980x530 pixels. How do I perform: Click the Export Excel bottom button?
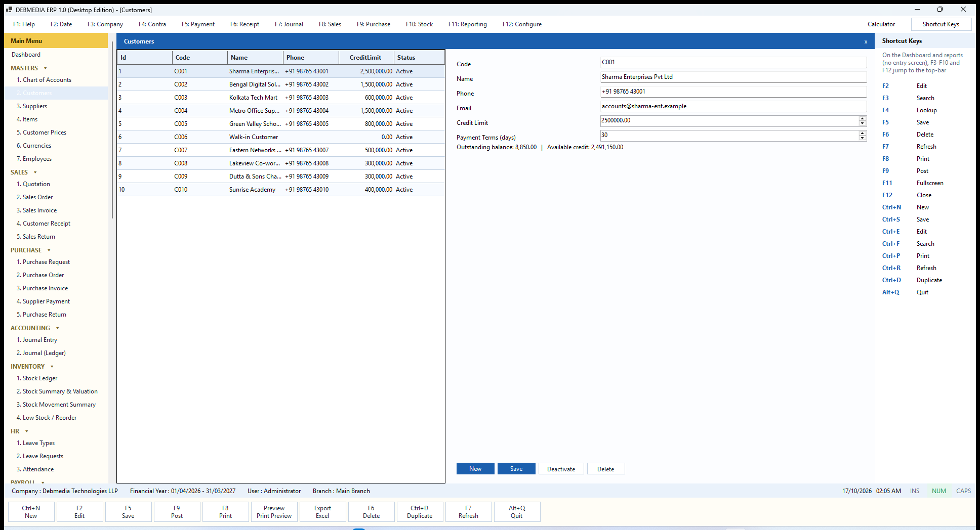[322, 512]
